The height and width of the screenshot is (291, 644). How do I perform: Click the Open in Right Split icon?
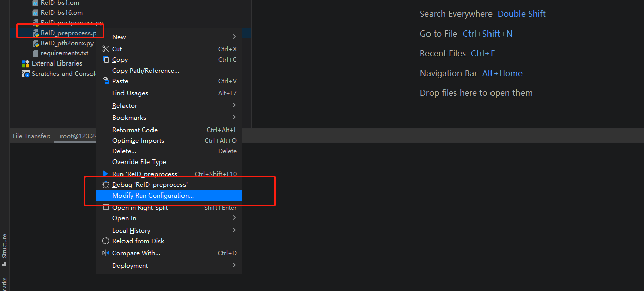click(x=106, y=207)
